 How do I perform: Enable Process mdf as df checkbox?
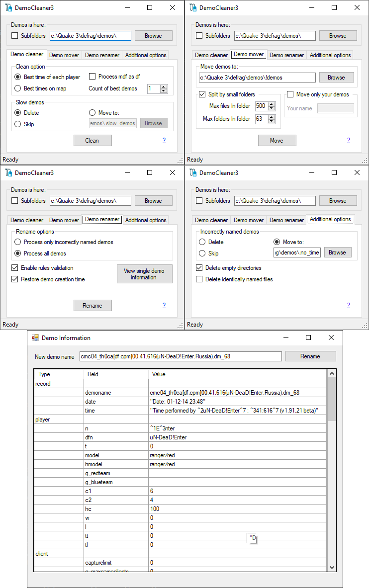pyautogui.click(x=92, y=77)
